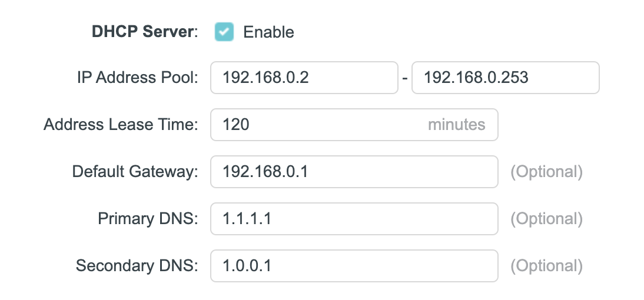Click the bold DHCP Server label
Viewport: 644px width, 300px height.
click(142, 32)
